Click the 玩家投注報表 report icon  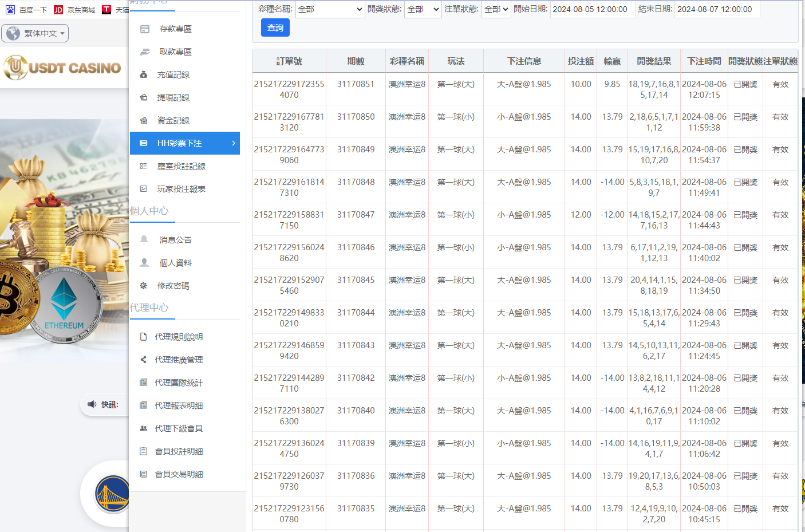point(145,188)
